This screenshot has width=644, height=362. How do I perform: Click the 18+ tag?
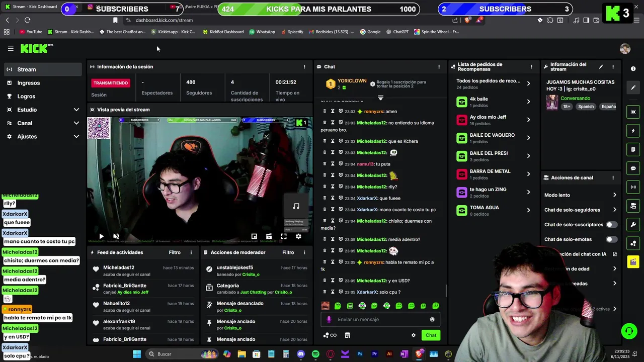pos(567,107)
